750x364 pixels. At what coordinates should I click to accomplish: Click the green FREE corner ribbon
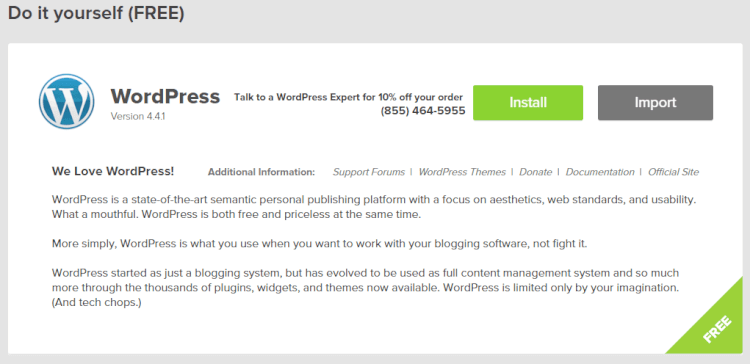[x=717, y=329]
